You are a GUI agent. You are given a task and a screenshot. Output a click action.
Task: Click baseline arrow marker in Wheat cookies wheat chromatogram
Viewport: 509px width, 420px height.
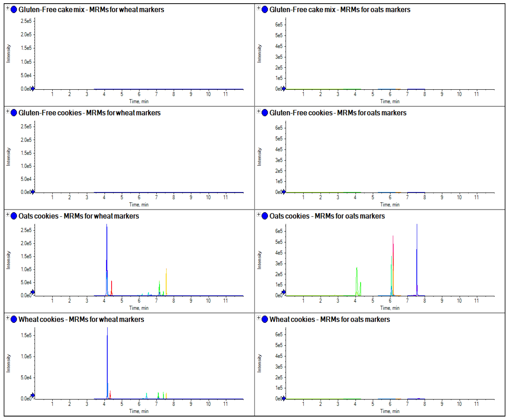[x=33, y=395]
